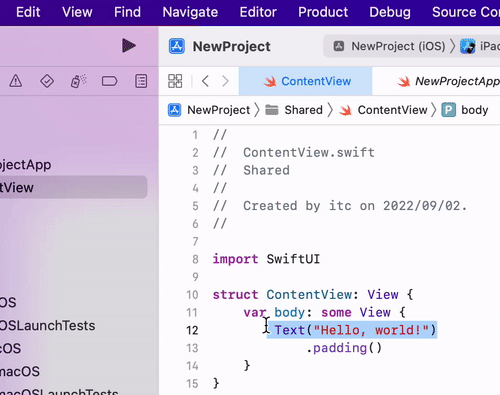Open the Breakpoint navigator icon
500x395 pixels.
109,81
